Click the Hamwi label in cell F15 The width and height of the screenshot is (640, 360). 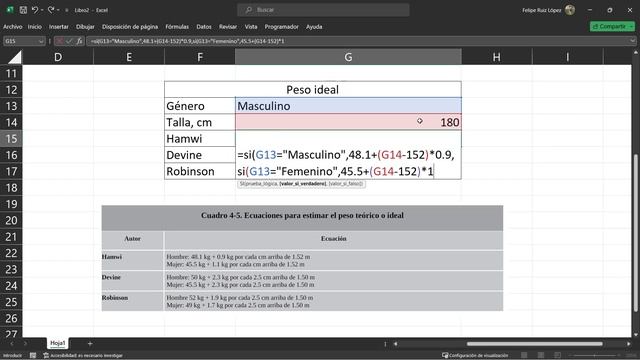pyautogui.click(x=200, y=139)
